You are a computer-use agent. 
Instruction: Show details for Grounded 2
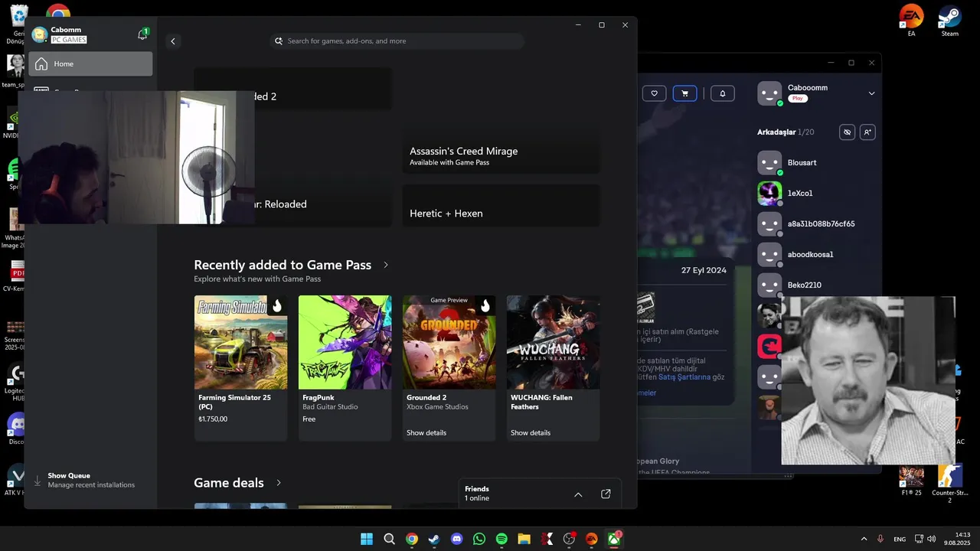click(x=426, y=433)
